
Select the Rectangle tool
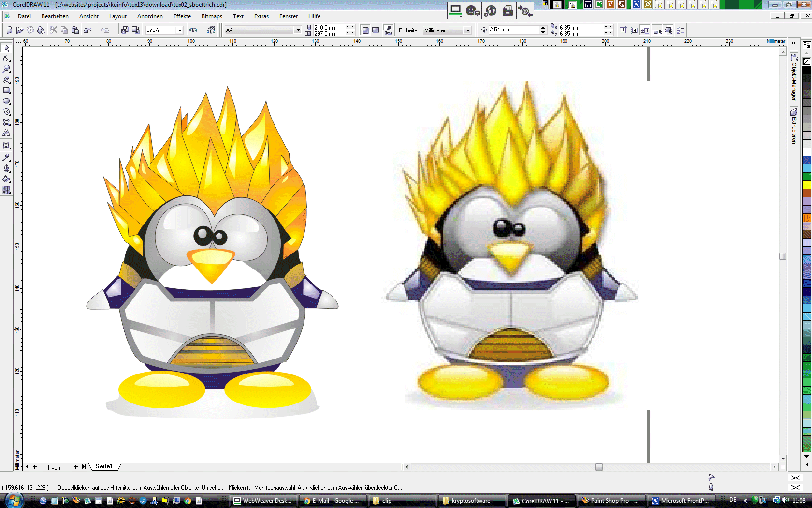[7, 90]
